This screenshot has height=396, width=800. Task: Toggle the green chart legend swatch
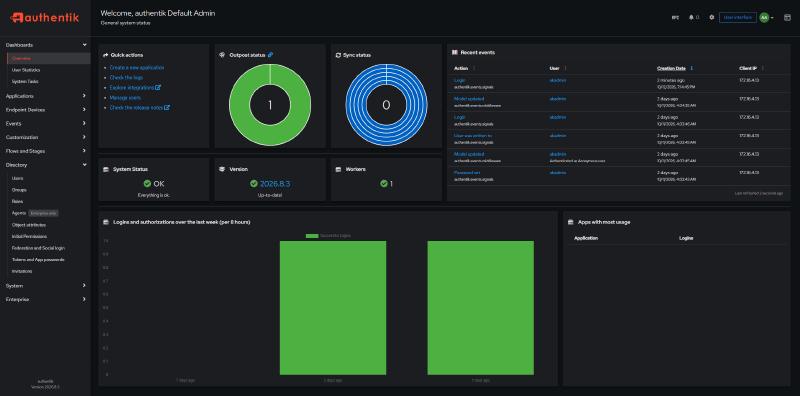pyautogui.click(x=312, y=236)
